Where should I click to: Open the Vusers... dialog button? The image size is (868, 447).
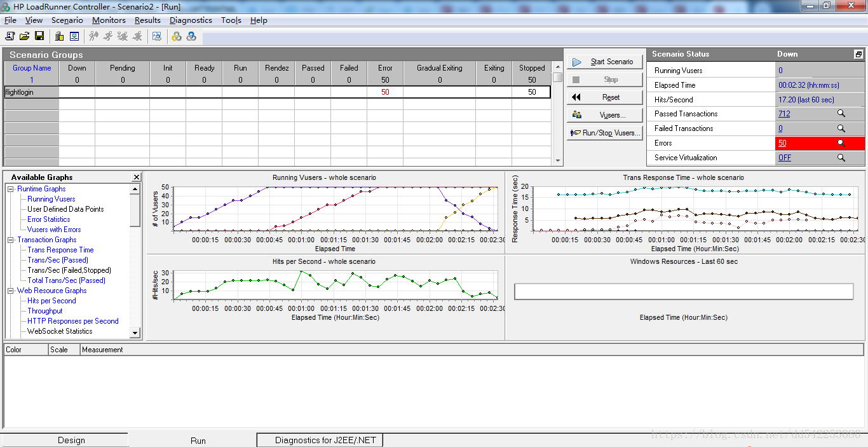pos(605,115)
